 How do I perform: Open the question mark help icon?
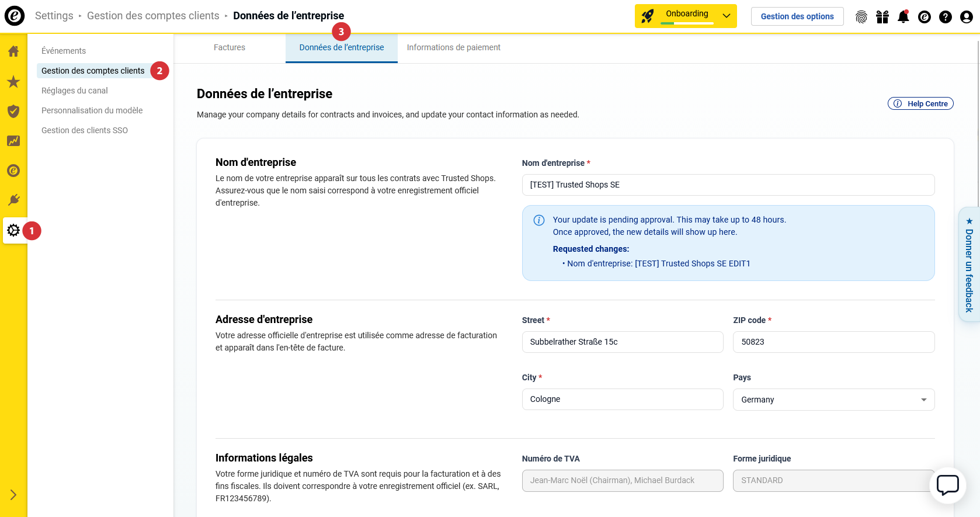pos(945,17)
